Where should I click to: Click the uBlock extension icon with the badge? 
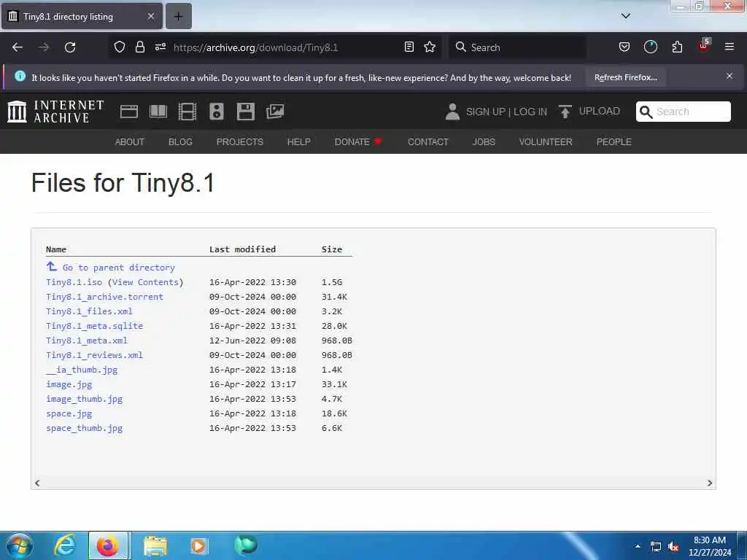pyautogui.click(x=704, y=46)
